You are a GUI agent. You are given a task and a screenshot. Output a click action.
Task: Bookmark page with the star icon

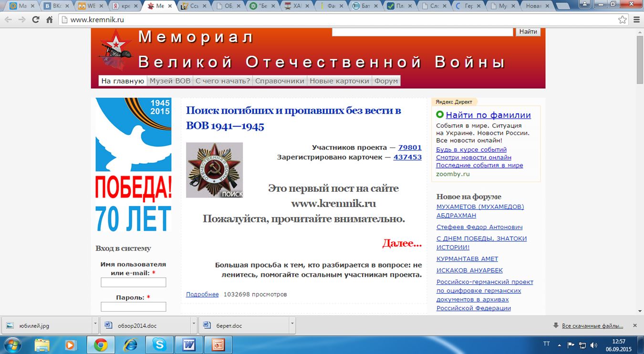click(622, 20)
